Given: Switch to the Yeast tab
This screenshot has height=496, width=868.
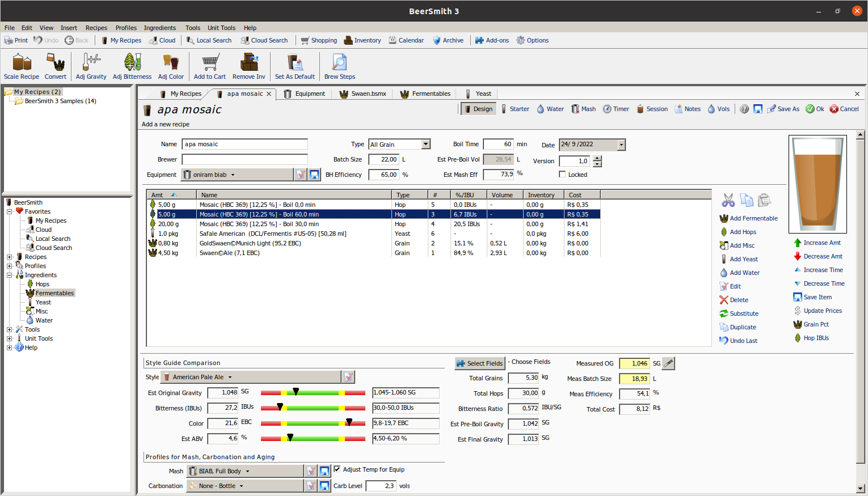Looking at the screenshot, I should coord(478,94).
